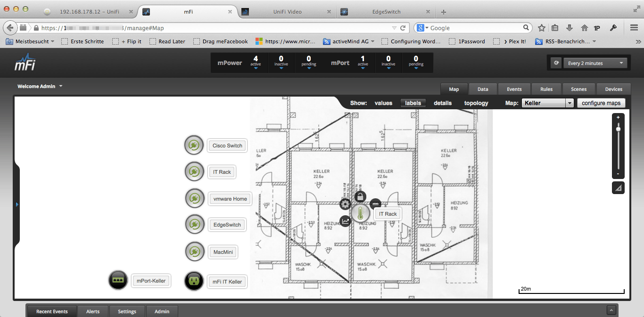Click the Cisco Switch label button
The height and width of the screenshot is (317, 644).
[x=227, y=146]
